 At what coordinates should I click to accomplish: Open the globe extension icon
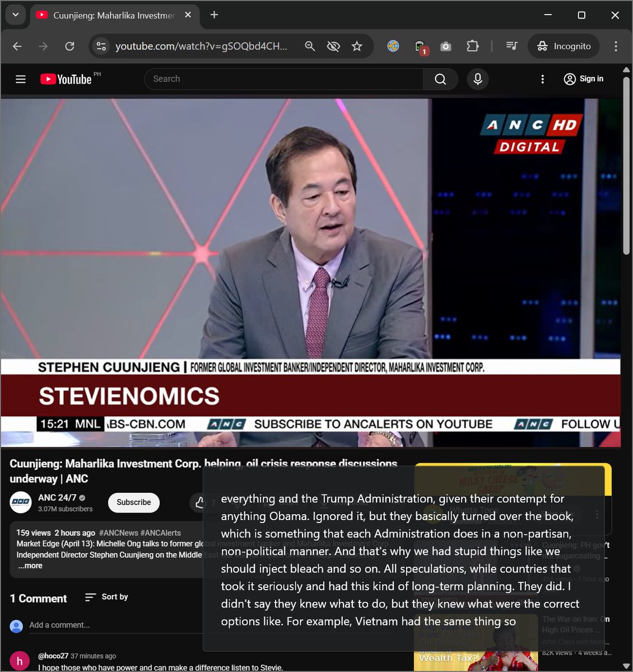click(x=393, y=46)
